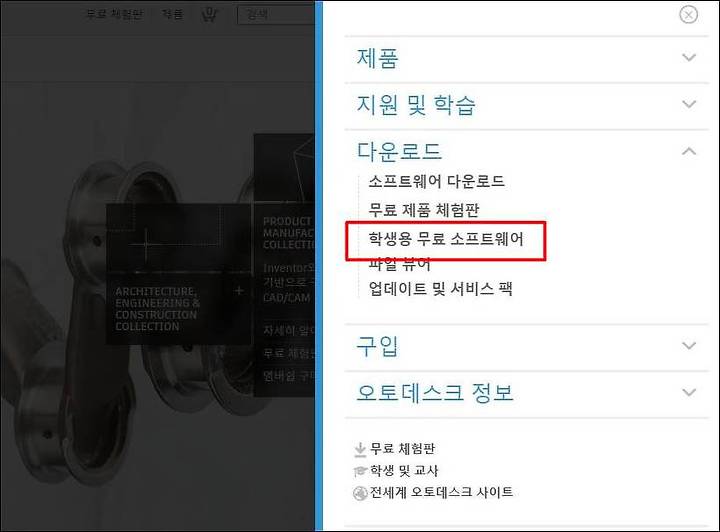
Task: Open the shopping cart icon in the header
Action: [209, 15]
